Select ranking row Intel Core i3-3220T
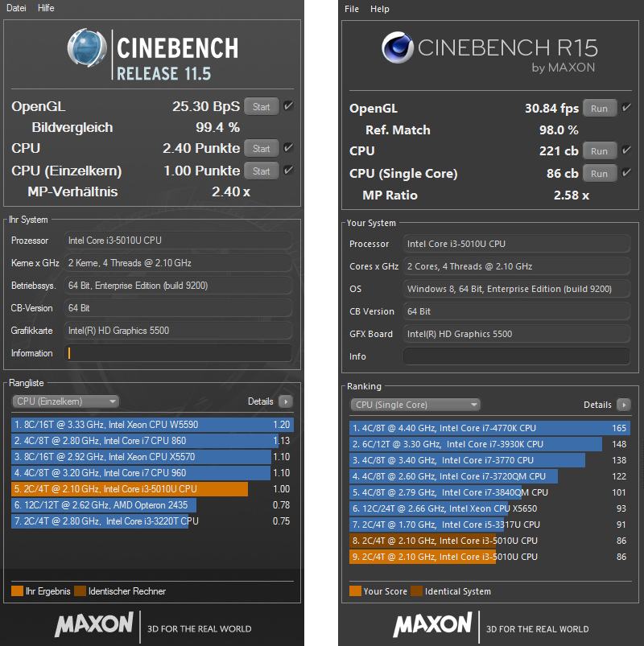This screenshot has width=644, height=646. [152, 521]
